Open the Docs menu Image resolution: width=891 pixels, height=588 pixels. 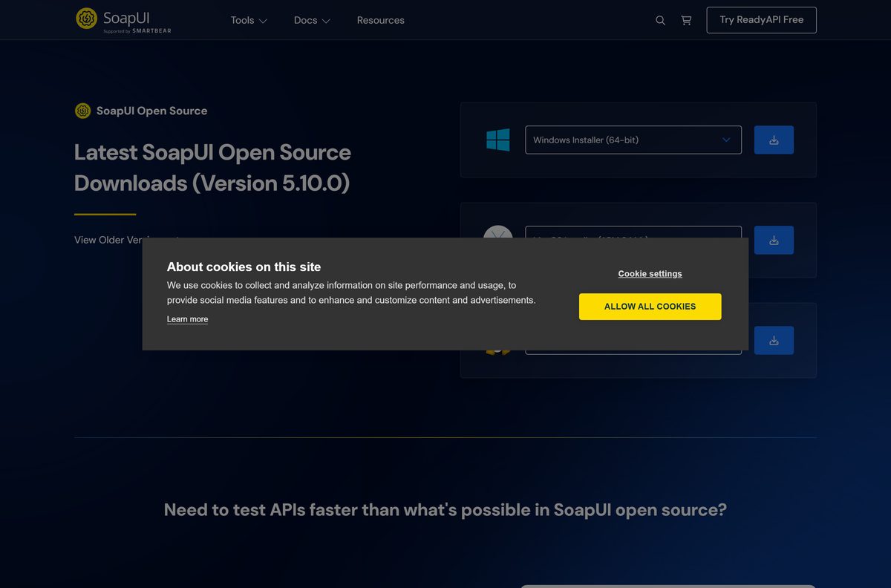click(312, 20)
